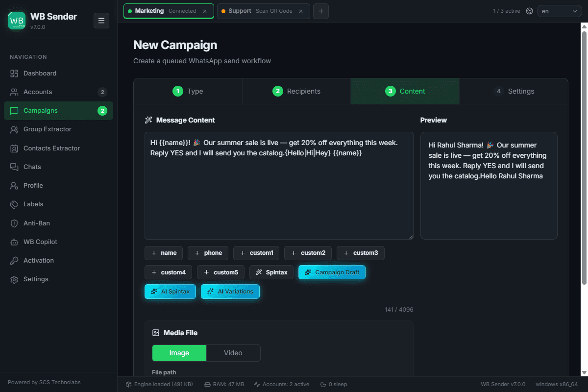This screenshot has width=588, height=392.
Task: Click the Campaign Draft button
Action: point(332,272)
